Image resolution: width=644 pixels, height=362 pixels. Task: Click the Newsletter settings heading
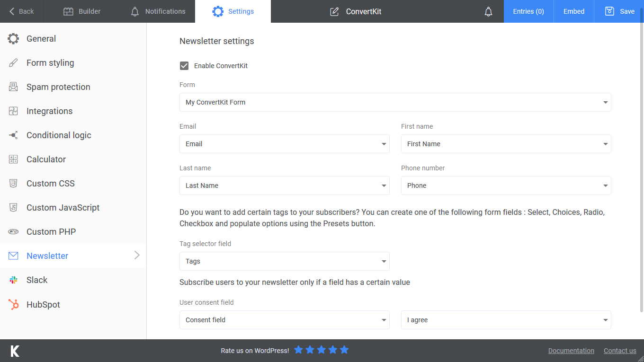(217, 41)
